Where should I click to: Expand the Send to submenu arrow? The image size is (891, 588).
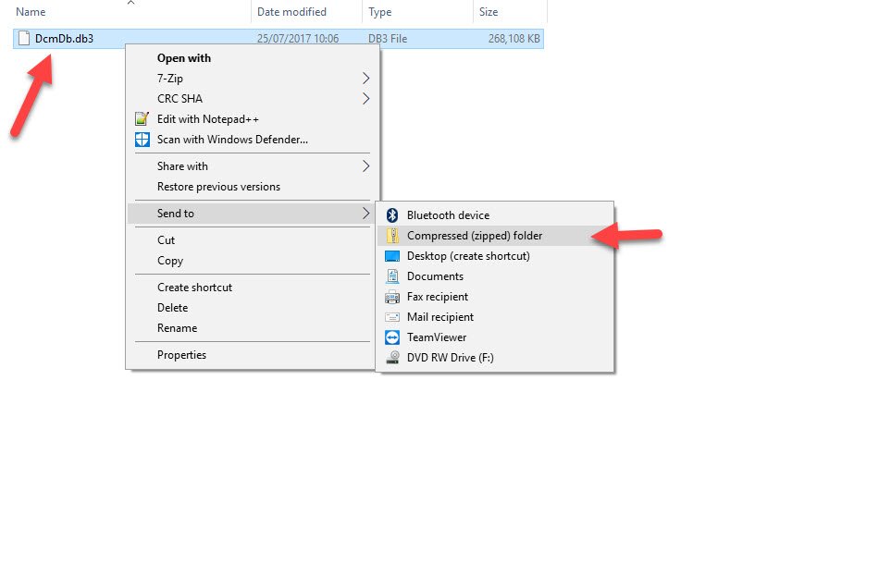tap(367, 213)
